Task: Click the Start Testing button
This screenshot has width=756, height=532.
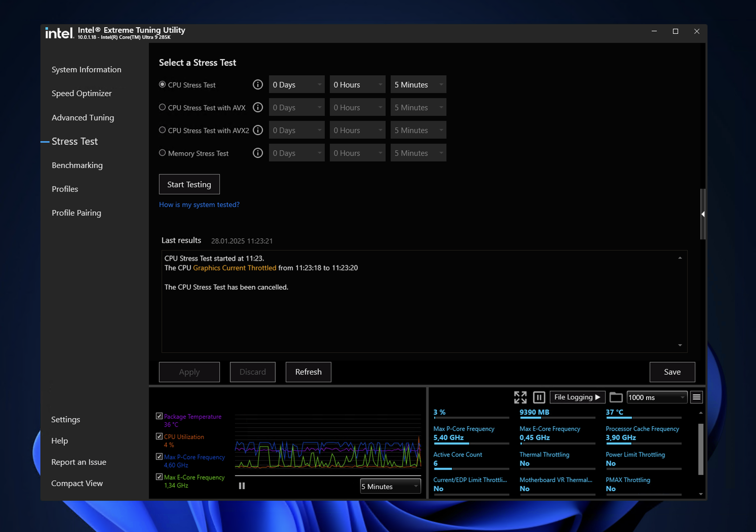Action: (x=189, y=184)
